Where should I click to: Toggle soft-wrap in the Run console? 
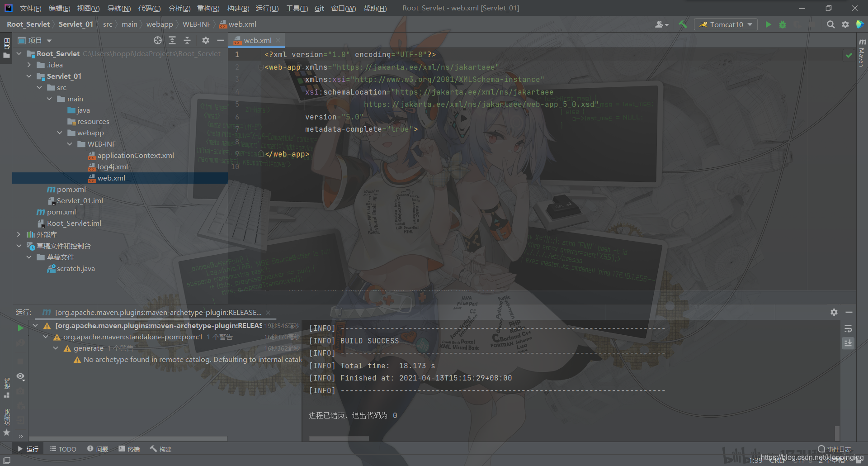848,329
